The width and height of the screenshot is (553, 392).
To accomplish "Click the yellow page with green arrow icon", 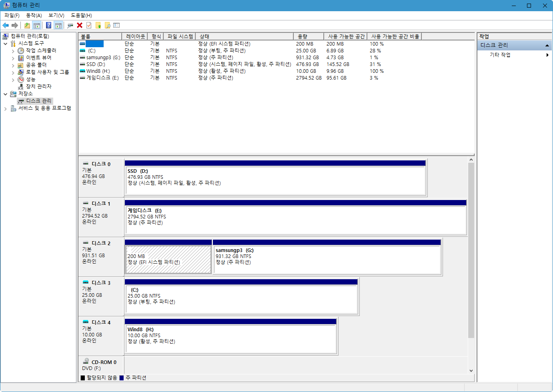I will (x=98, y=25).
